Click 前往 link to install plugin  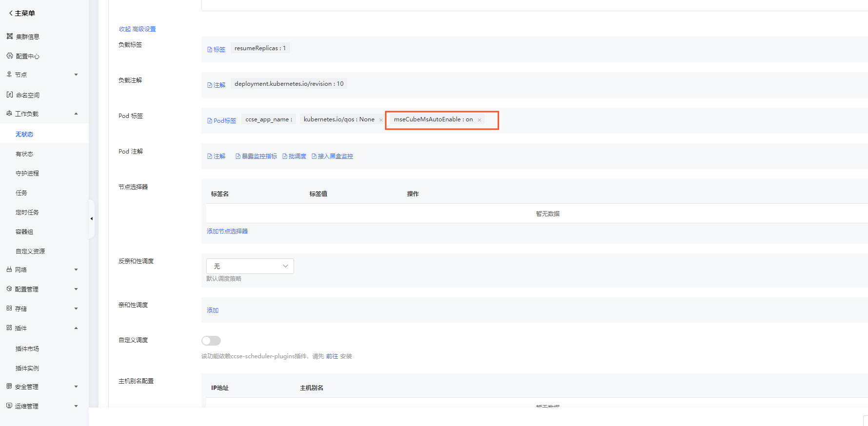332,356
